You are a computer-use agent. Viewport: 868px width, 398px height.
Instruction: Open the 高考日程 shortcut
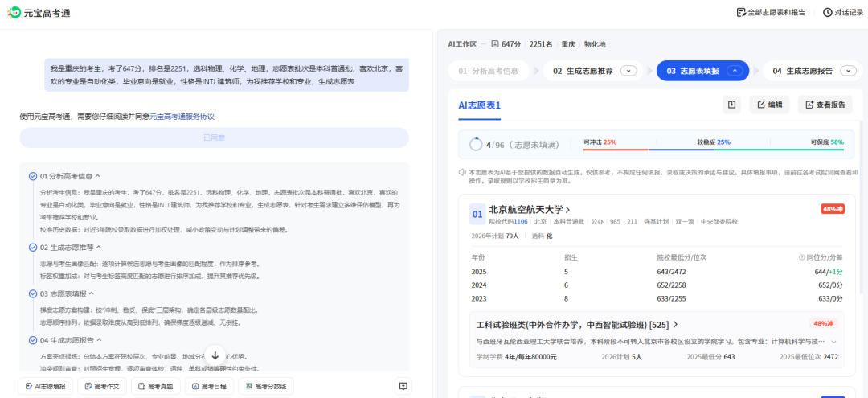209,387
